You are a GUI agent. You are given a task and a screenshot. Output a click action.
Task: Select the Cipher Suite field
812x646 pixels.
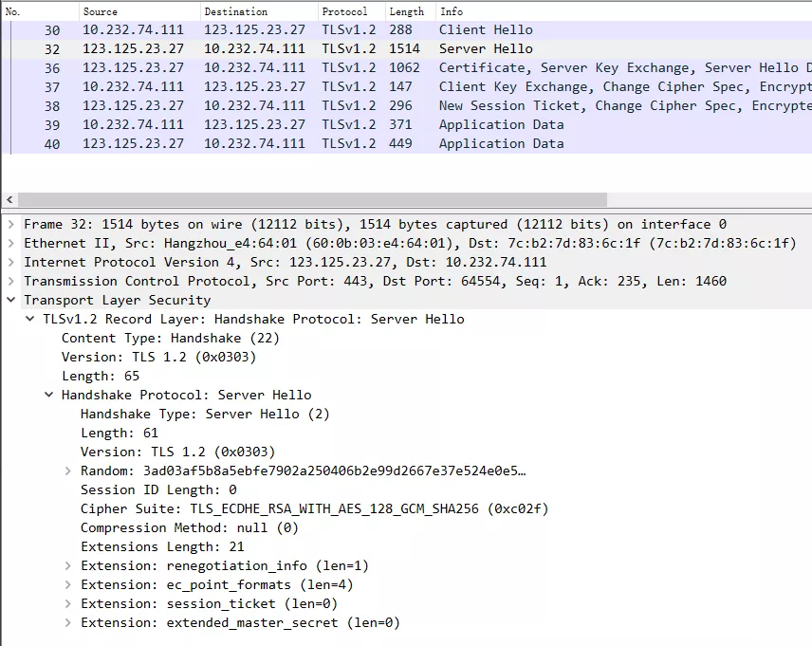(314, 508)
